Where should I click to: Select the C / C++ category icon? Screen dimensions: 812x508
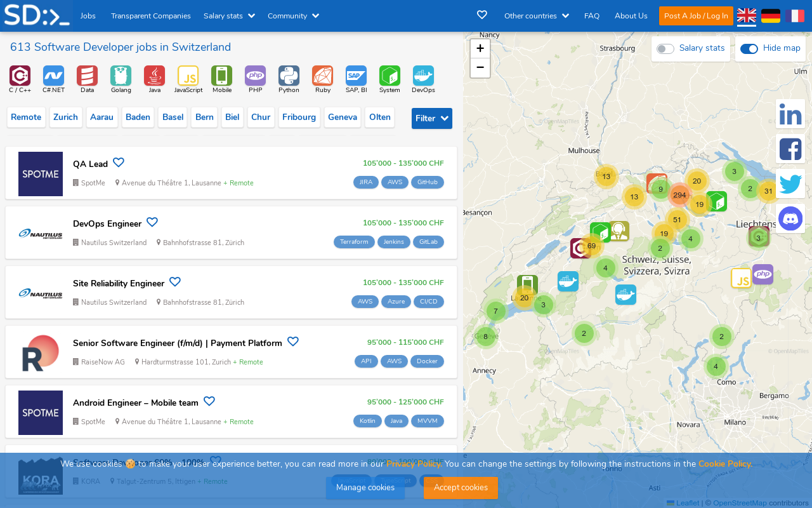tap(20, 76)
